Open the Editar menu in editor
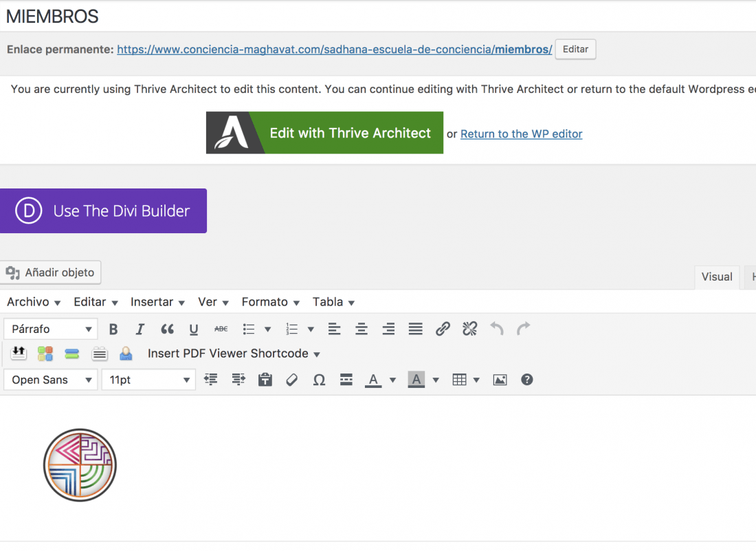 tap(96, 302)
